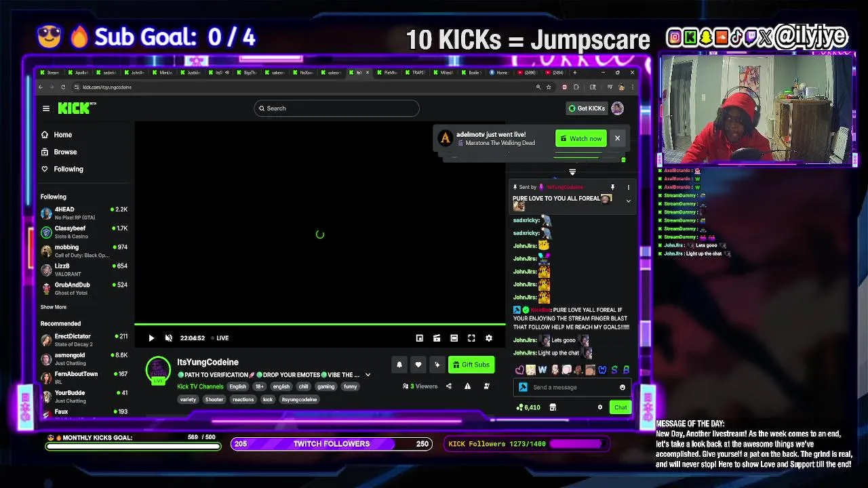This screenshot has height=488, width=868.
Task: Play the stream video
Action: 151,338
